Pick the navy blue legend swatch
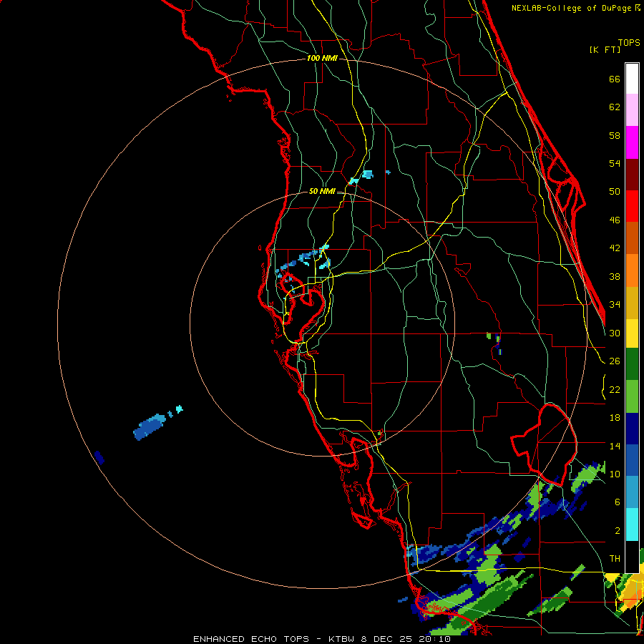 632,429
